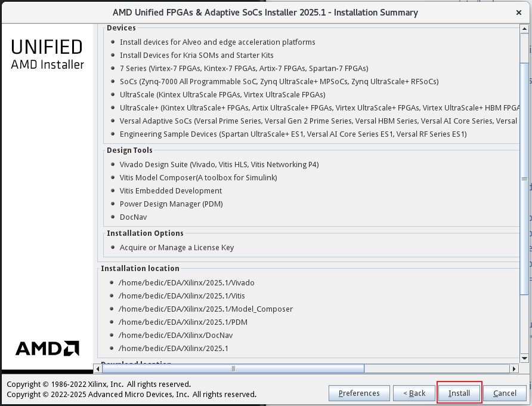Click horizontal scrollbar right arrow

click(x=515, y=369)
